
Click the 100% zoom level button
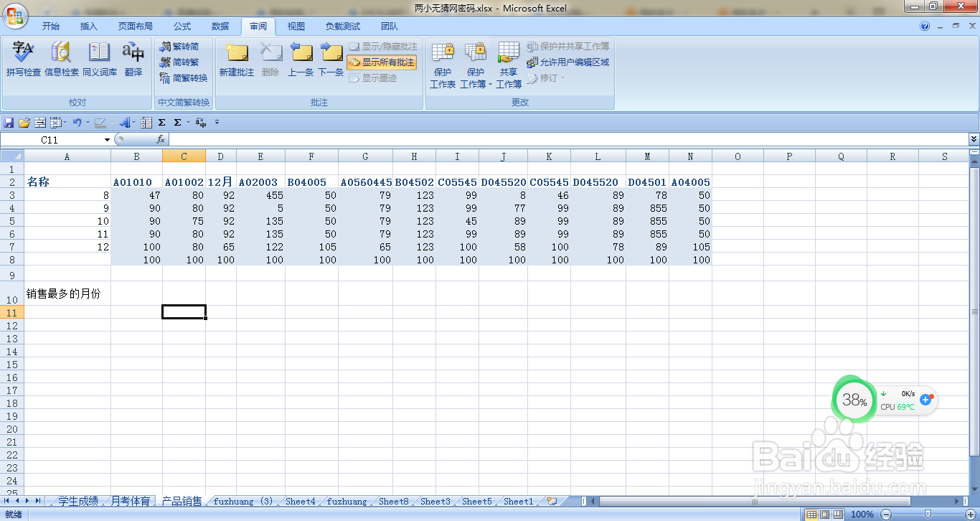tap(862, 515)
